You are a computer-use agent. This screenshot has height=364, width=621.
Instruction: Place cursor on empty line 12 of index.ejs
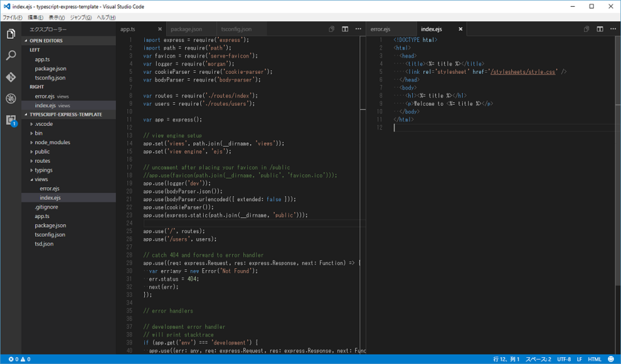point(503,127)
